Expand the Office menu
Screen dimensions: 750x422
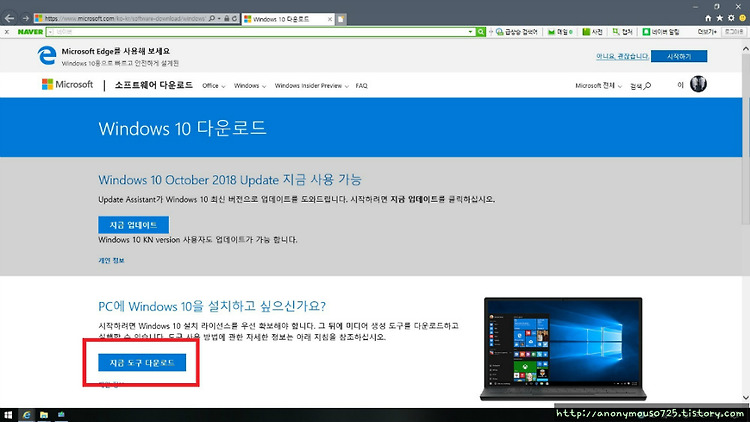point(213,86)
